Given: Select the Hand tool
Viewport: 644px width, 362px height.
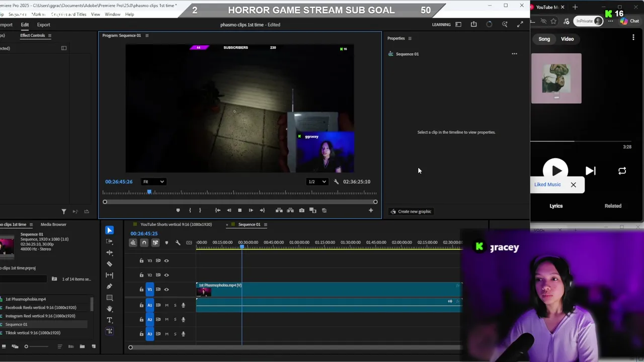Looking at the screenshot, I should pyautogui.click(x=109, y=309).
